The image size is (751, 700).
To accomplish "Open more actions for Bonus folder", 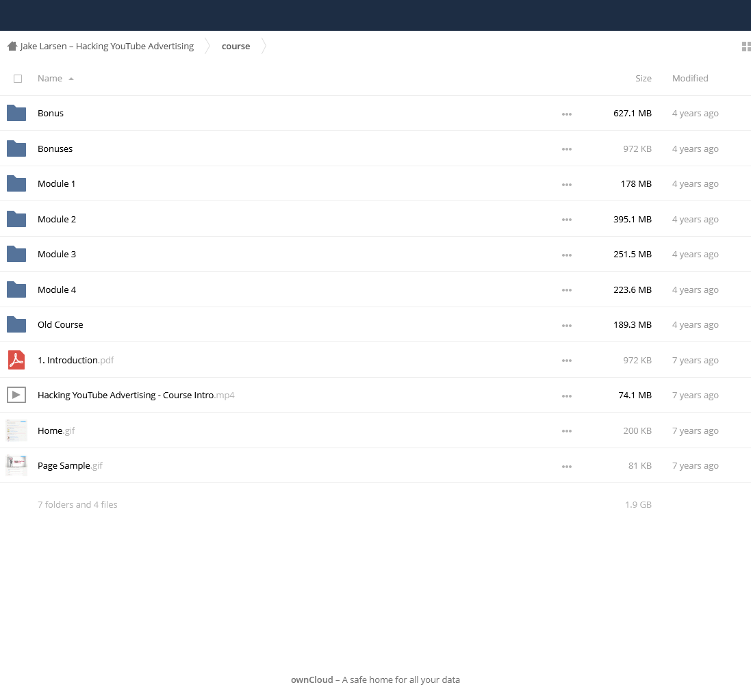I will coord(567,114).
